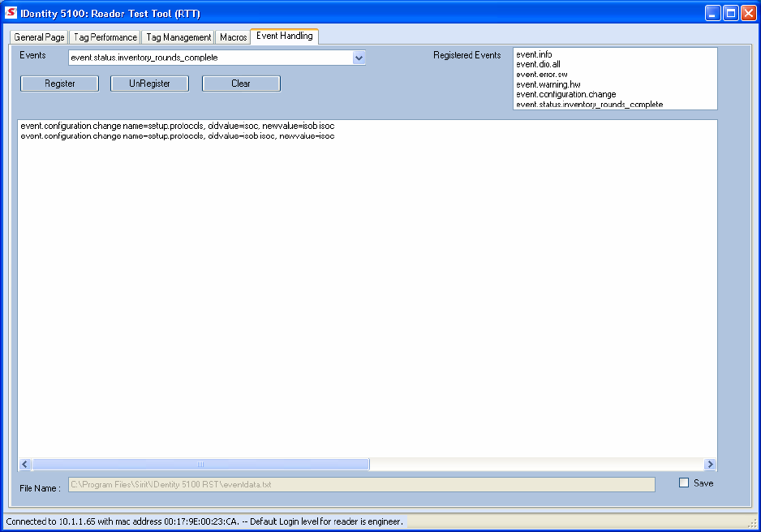Select event.info in Registered Events
761x532 pixels.
click(x=534, y=54)
